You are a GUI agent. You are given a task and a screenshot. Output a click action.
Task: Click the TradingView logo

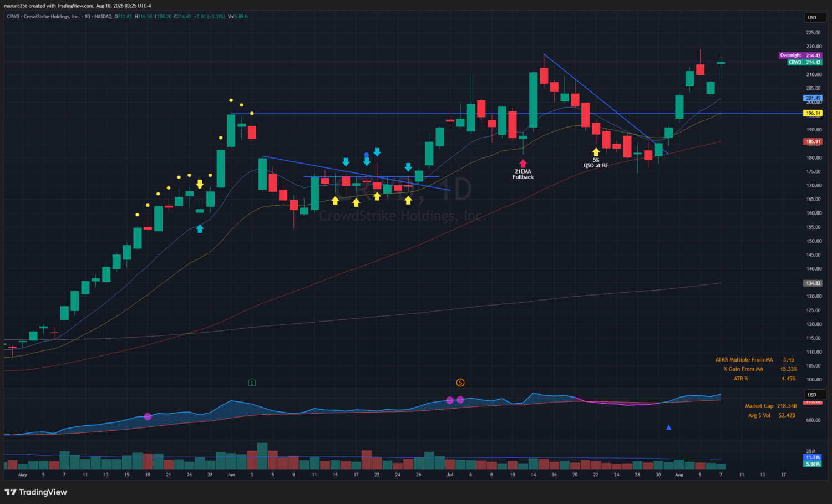click(x=36, y=492)
